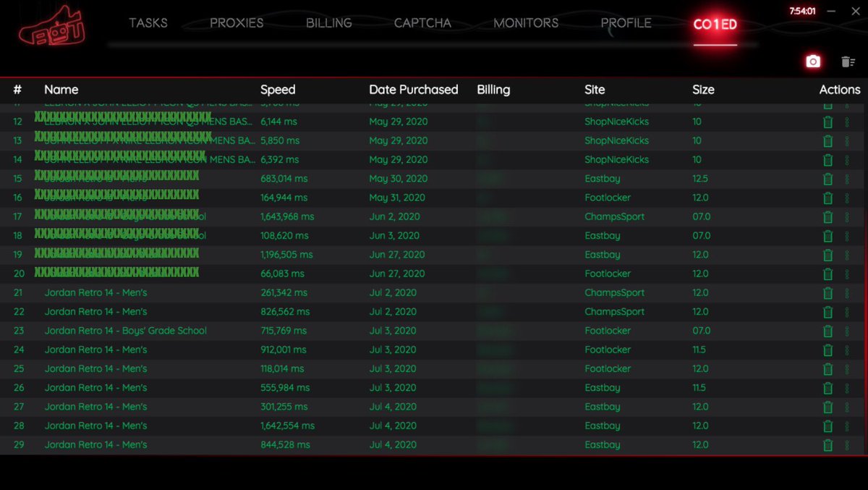Click date May 31, 2020

(398, 198)
